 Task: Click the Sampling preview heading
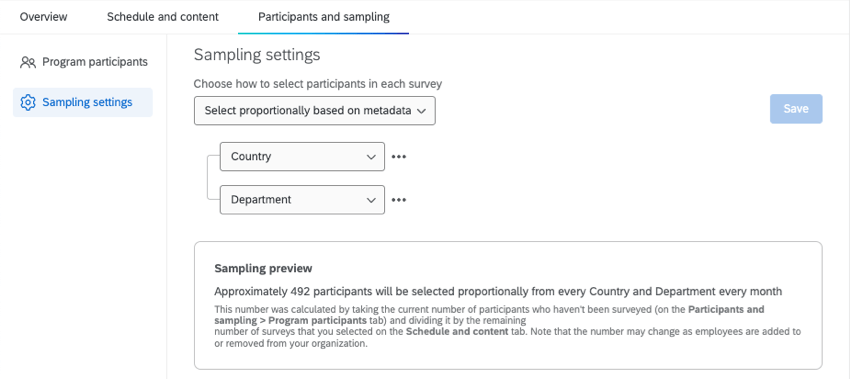tap(263, 268)
